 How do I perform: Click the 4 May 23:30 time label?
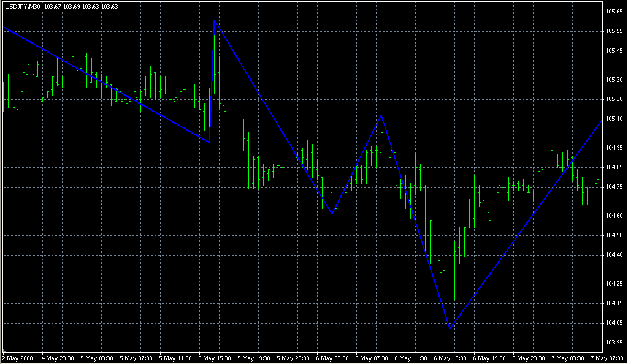point(58,358)
